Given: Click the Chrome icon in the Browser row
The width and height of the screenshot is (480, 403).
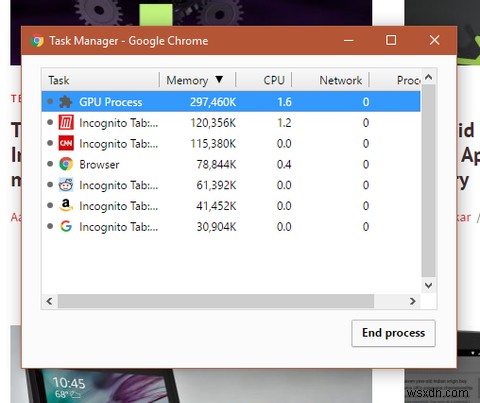Looking at the screenshot, I should point(66,164).
